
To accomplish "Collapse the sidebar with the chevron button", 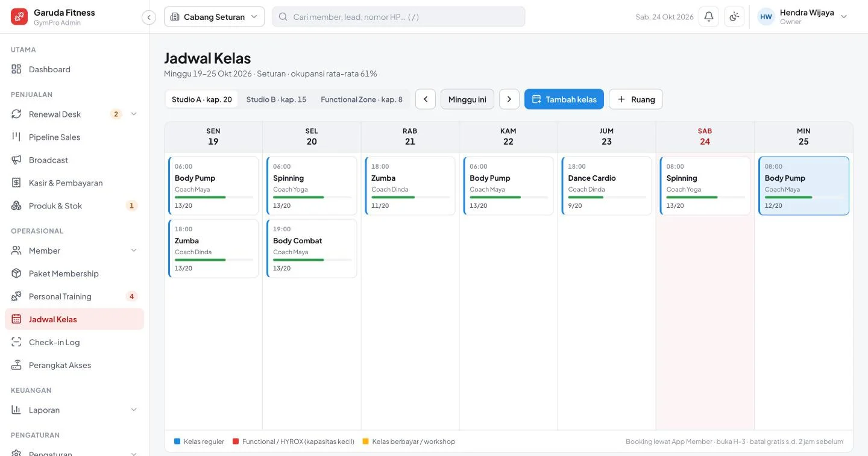I will pos(149,17).
